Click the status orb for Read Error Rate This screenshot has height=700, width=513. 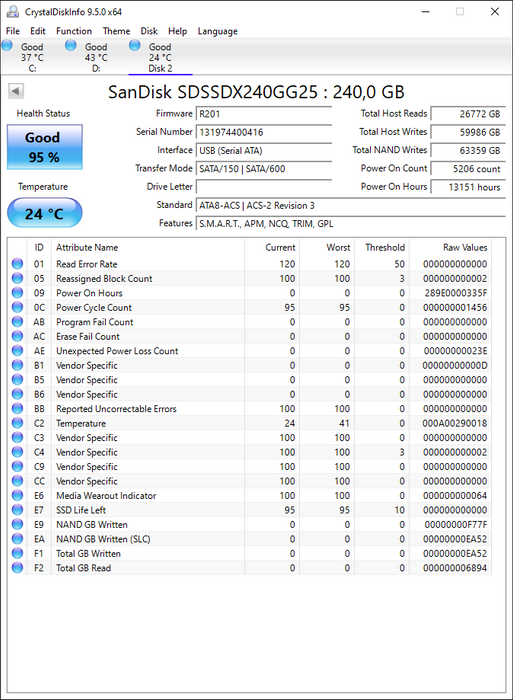tap(17, 264)
